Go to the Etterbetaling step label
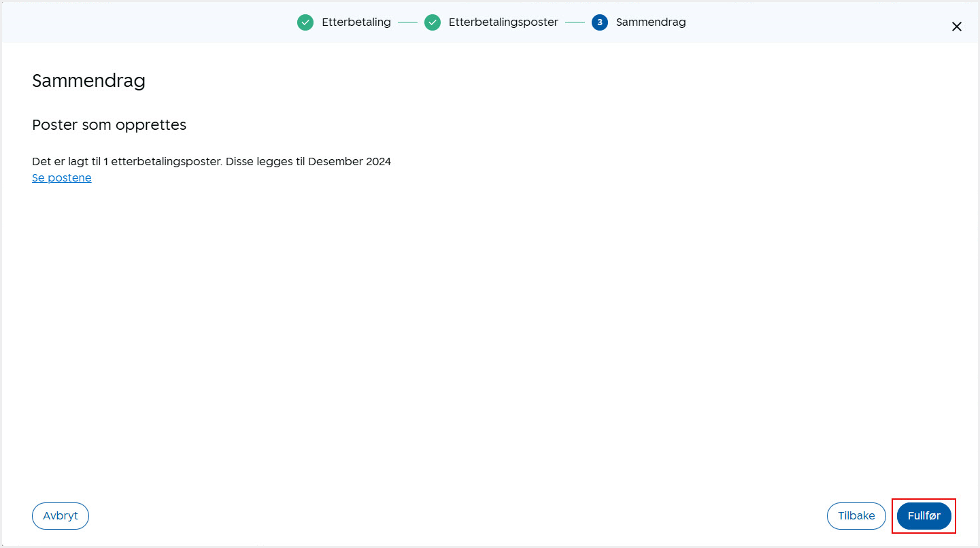The image size is (980, 548). pyautogui.click(x=356, y=22)
